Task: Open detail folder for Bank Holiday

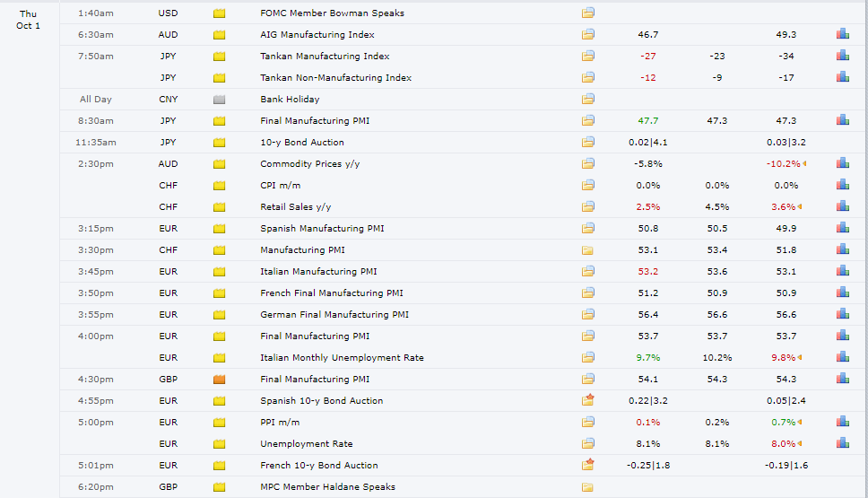Action: pos(588,100)
